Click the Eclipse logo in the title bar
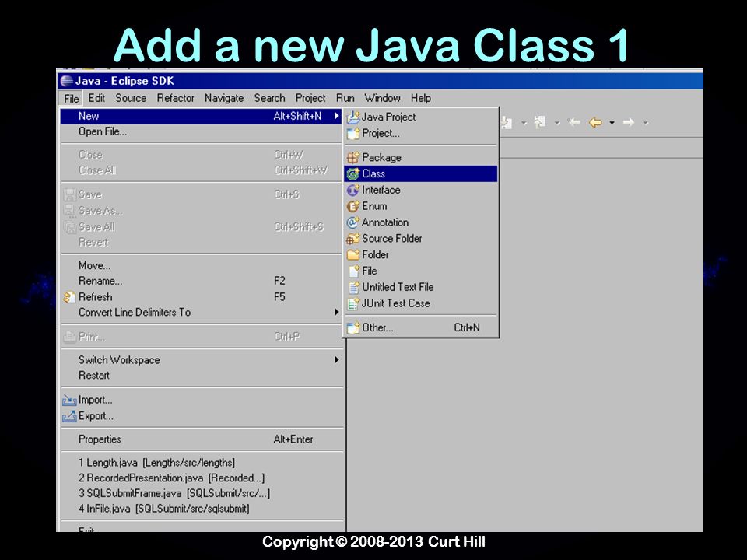This screenshot has height=560, width=747. (x=67, y=81)
